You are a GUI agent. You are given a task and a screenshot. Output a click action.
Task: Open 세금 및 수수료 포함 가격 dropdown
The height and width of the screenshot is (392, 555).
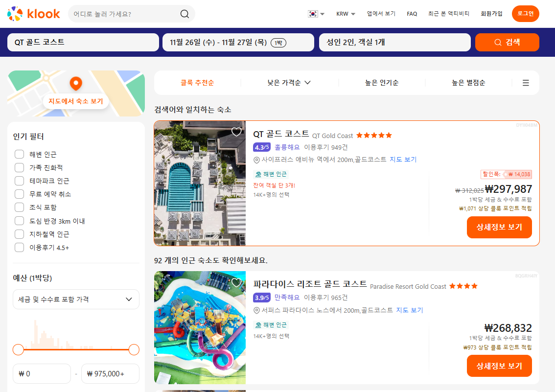(76, 300)
